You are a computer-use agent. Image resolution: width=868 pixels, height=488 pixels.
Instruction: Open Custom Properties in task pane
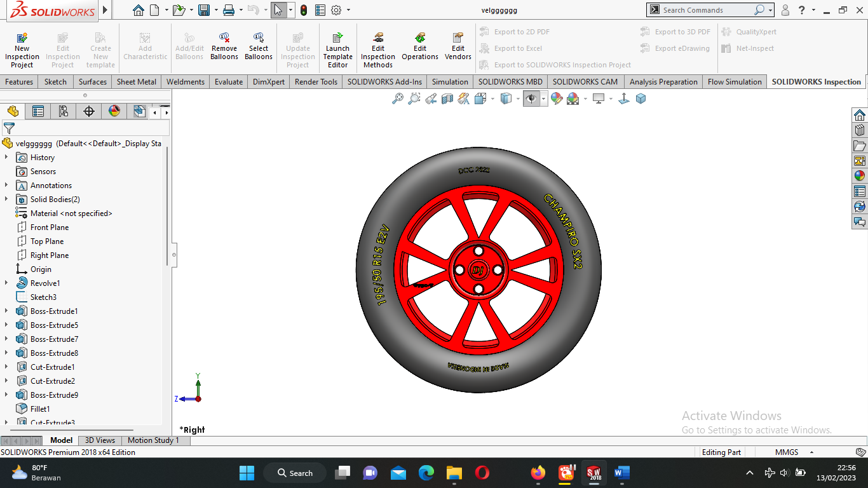860,191
